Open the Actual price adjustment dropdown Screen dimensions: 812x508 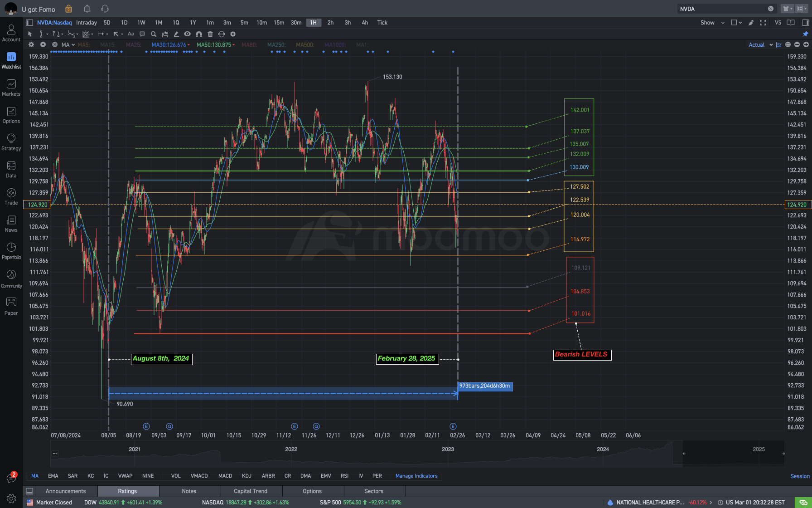[760, 45]
